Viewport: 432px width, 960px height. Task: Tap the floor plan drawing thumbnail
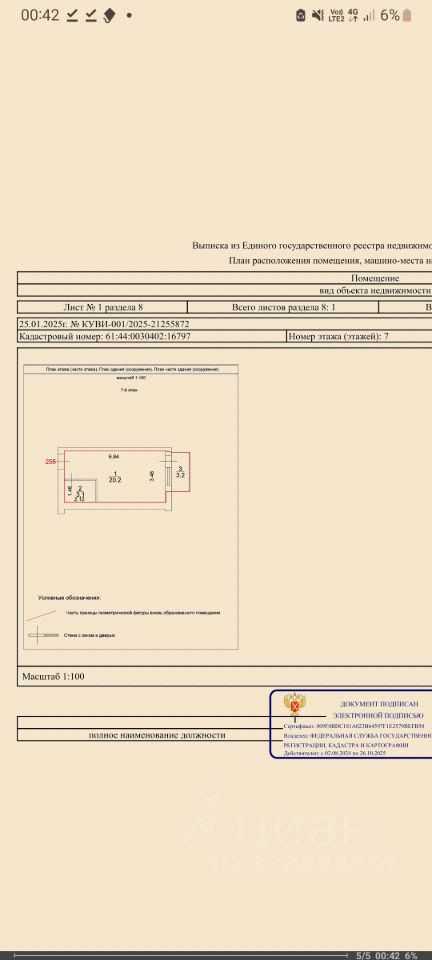pyautogui.click(x=131, y=506)
